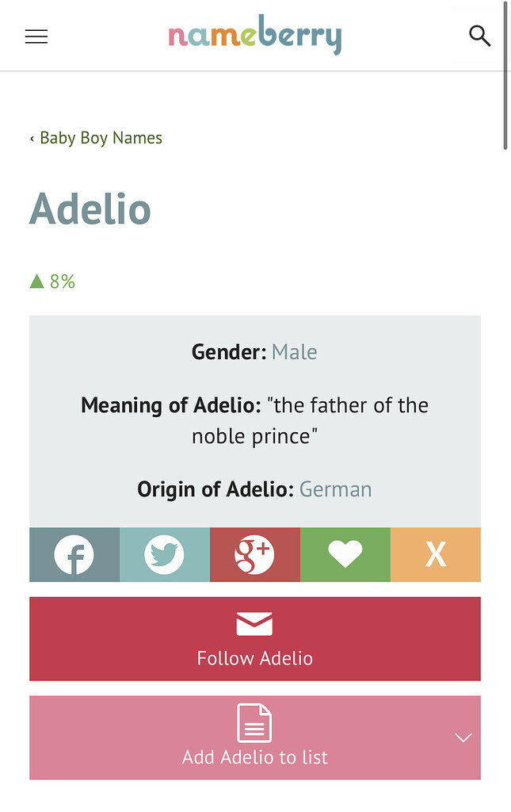511x812 pixels.
Task: Share Adelio on Facebook
Action: click(74, 554)
